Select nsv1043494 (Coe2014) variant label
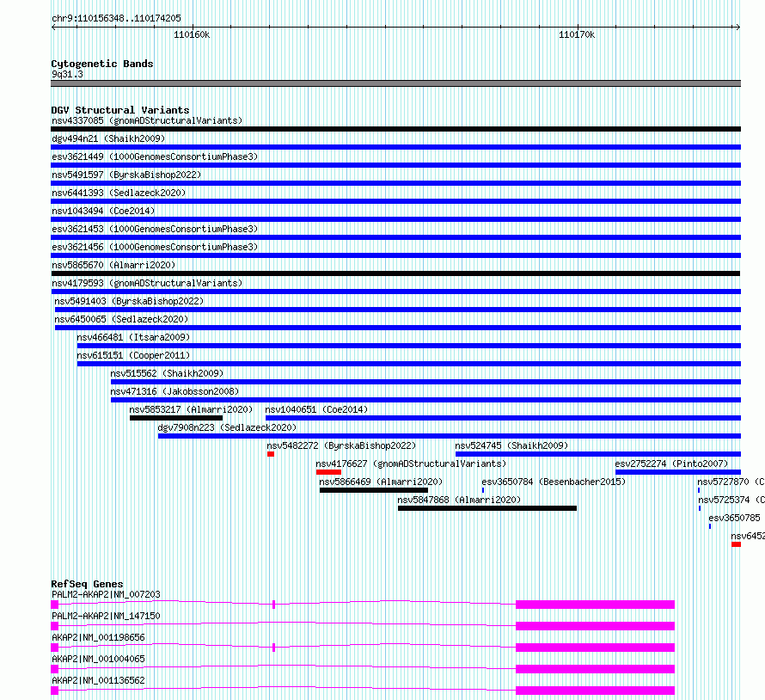Image resolution: width=765 pixels, height=700 pixels. pos(103,211)
